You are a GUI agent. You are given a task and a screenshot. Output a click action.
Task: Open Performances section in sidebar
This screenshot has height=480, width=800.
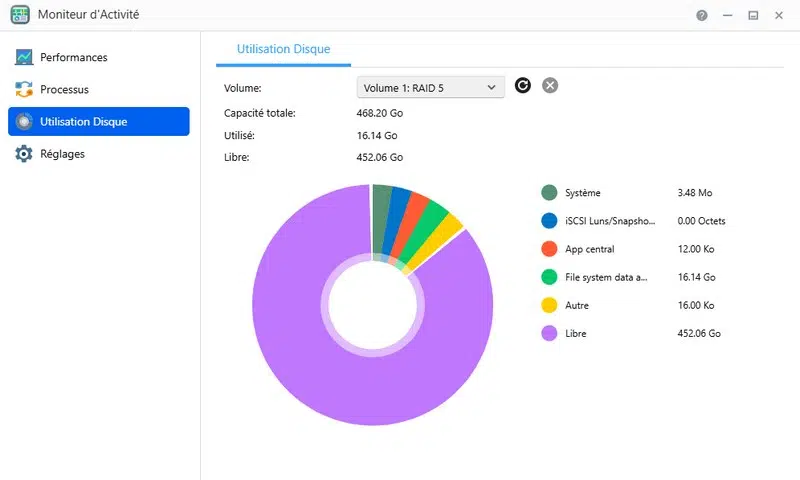73,58
